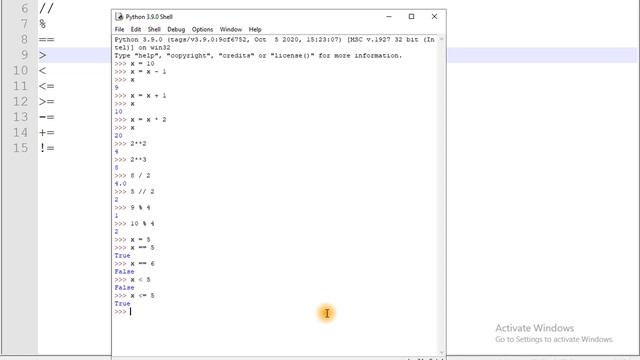Click the '5 // 2' shell line
640x360 pixels.
click(134, 191)
